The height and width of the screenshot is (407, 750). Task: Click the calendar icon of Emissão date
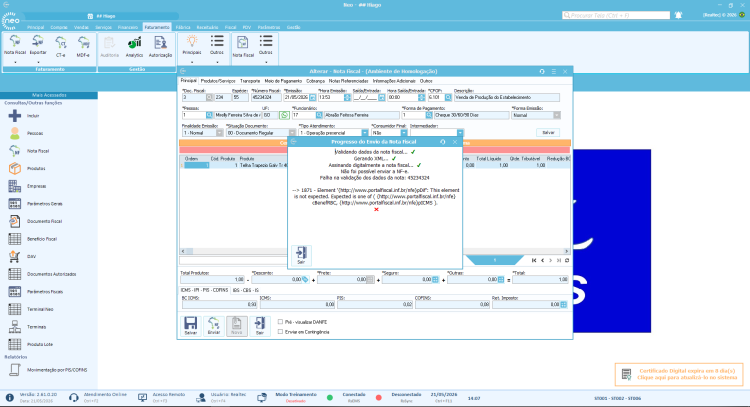312,98
